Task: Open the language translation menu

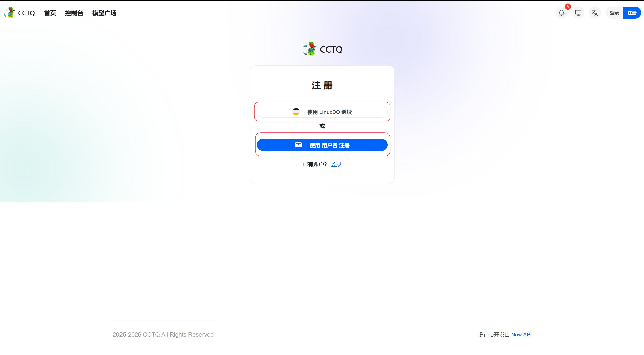Action: coord(595,13)
